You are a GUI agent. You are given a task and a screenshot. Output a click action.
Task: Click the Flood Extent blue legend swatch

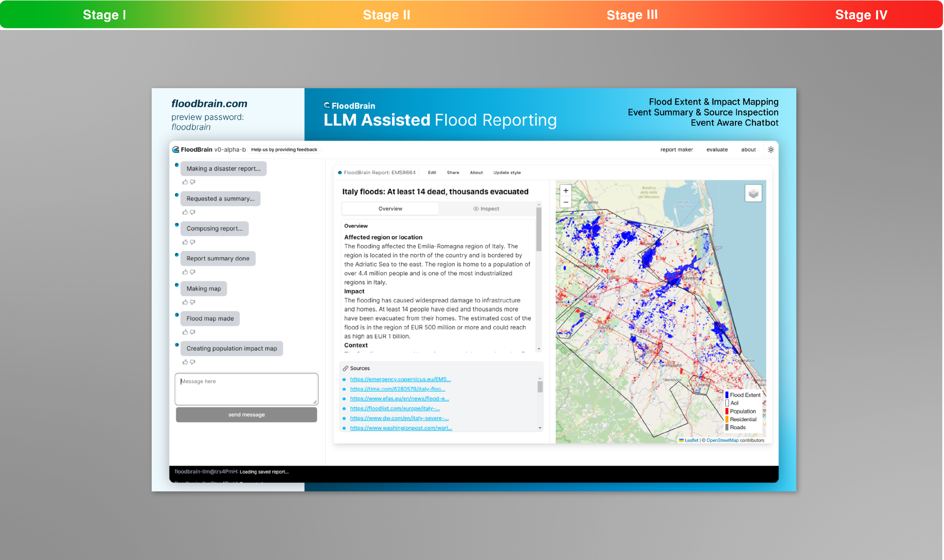point(727,395)
